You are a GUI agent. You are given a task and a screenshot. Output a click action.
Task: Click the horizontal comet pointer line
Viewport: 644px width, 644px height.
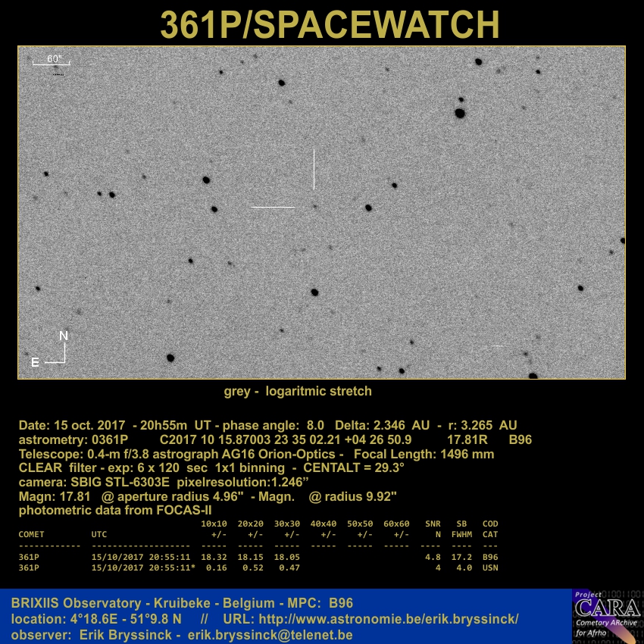click(273, 207)
